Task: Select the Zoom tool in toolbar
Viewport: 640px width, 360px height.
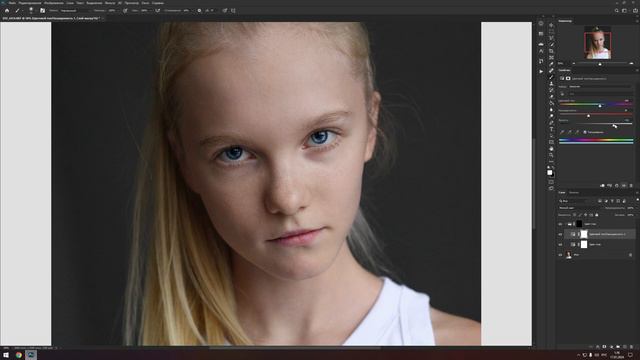Action: pyautogui.click(x=551, y=156)
